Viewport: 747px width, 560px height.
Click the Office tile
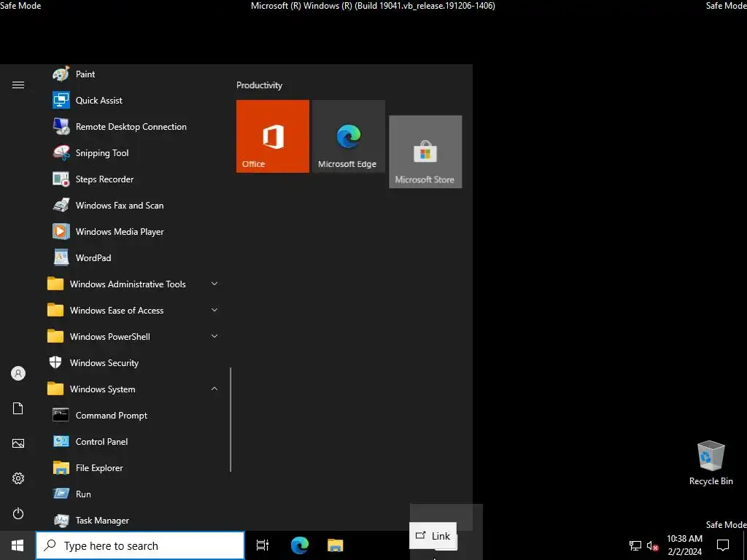(x=273, y=136)
